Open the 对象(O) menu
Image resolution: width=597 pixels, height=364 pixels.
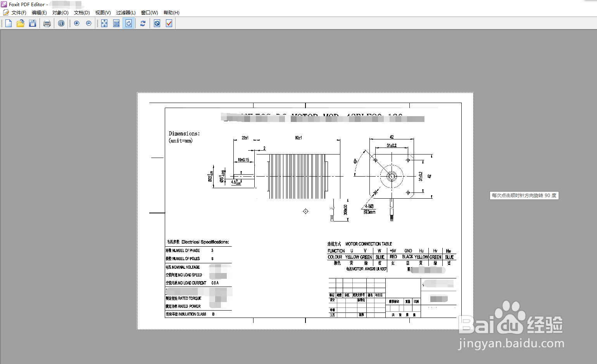(60, 13)
